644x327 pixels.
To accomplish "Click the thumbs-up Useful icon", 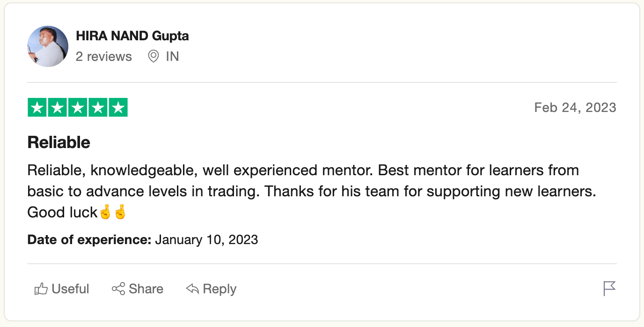I will tap(41, 289).
